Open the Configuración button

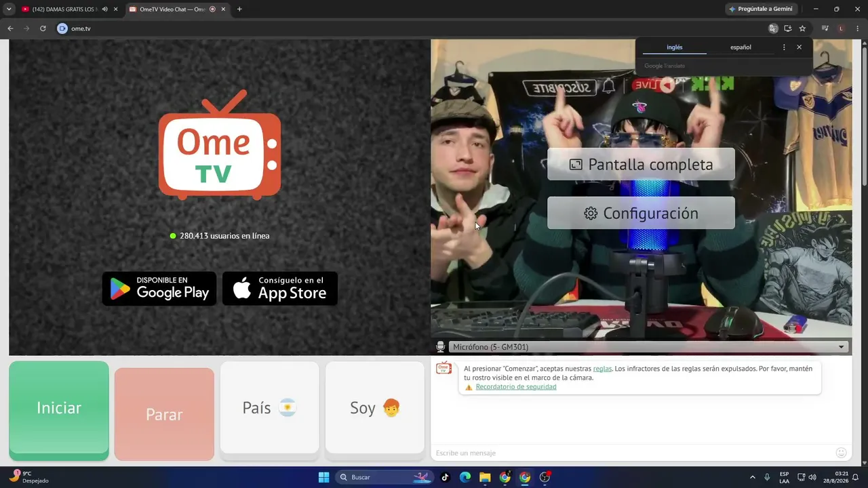(641, 213)
